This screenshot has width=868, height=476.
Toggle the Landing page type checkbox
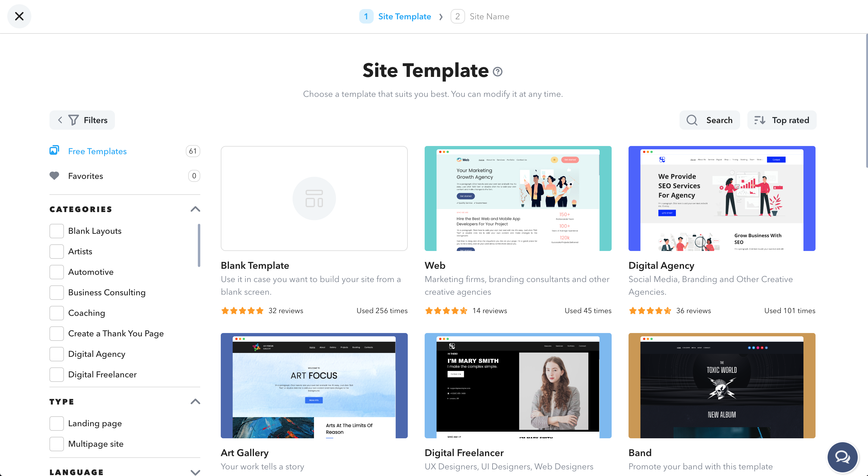(x=56, y=423)
